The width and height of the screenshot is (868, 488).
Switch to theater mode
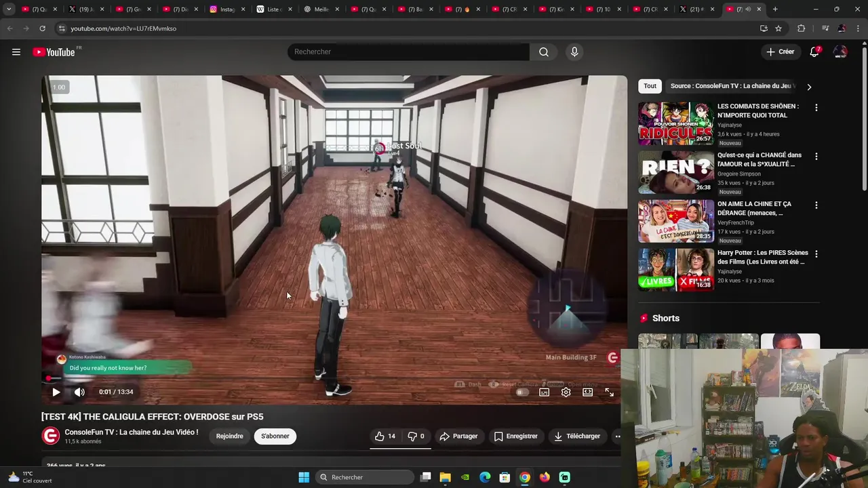(x=587, y=392)
